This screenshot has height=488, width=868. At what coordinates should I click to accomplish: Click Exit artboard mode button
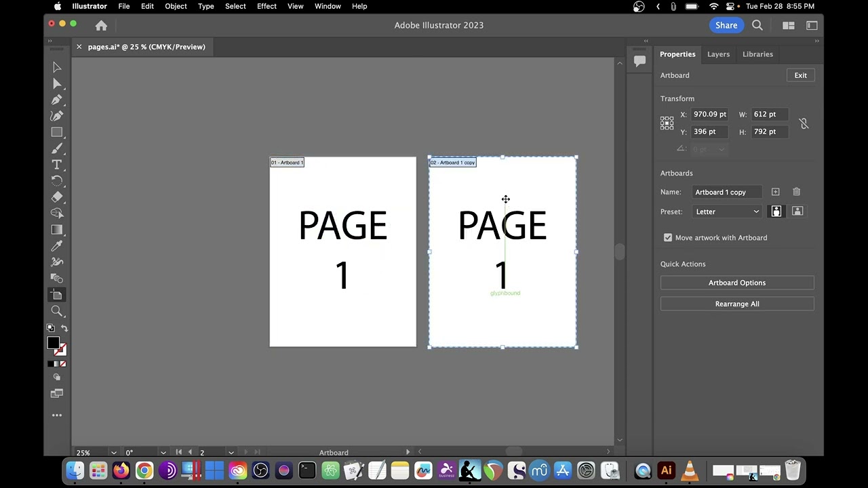tap(801, 75)
